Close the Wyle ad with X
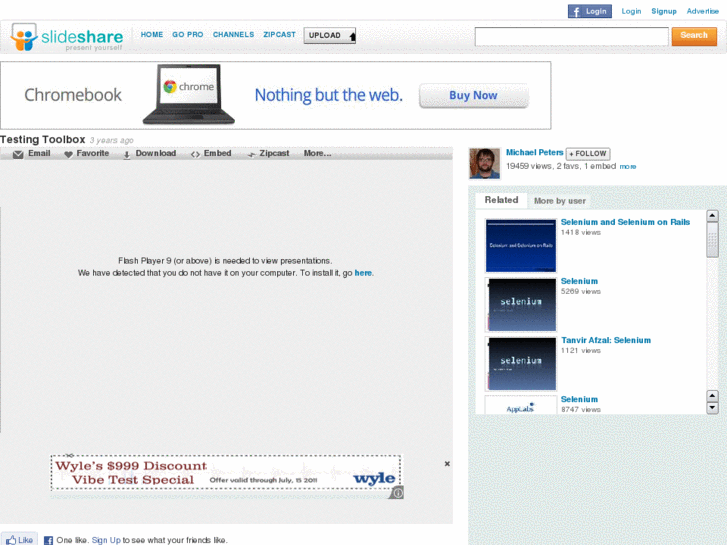727x545 pixels. (447, 463)
